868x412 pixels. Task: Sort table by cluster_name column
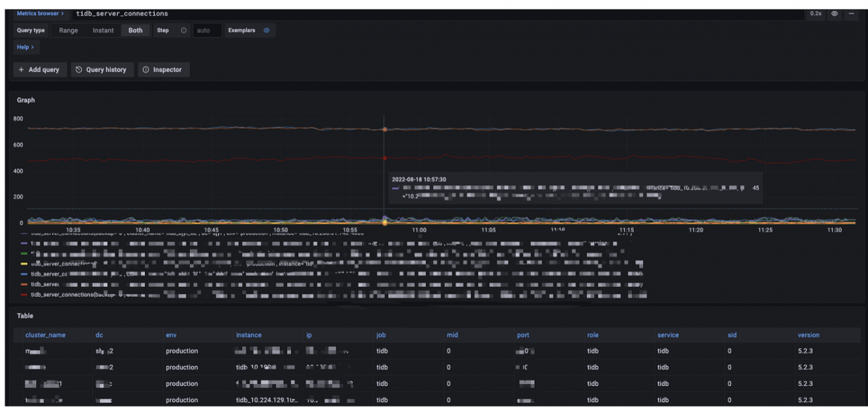coord(45,335)
